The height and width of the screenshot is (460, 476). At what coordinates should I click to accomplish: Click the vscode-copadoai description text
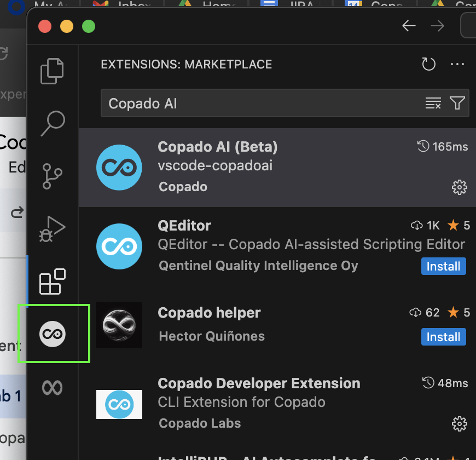coord(215,166)
